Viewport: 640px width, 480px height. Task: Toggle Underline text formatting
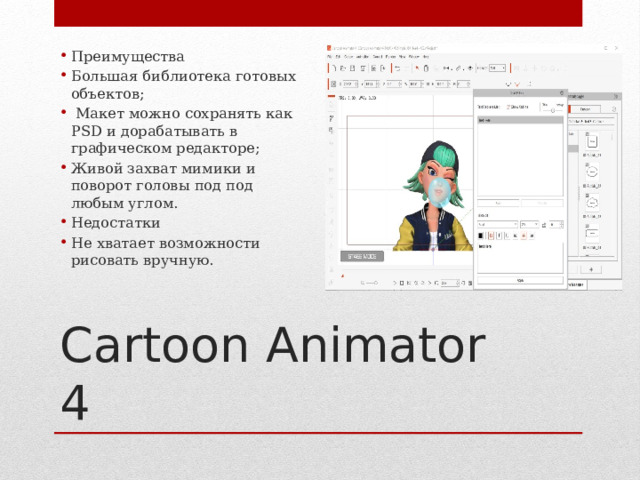[507, 236]
